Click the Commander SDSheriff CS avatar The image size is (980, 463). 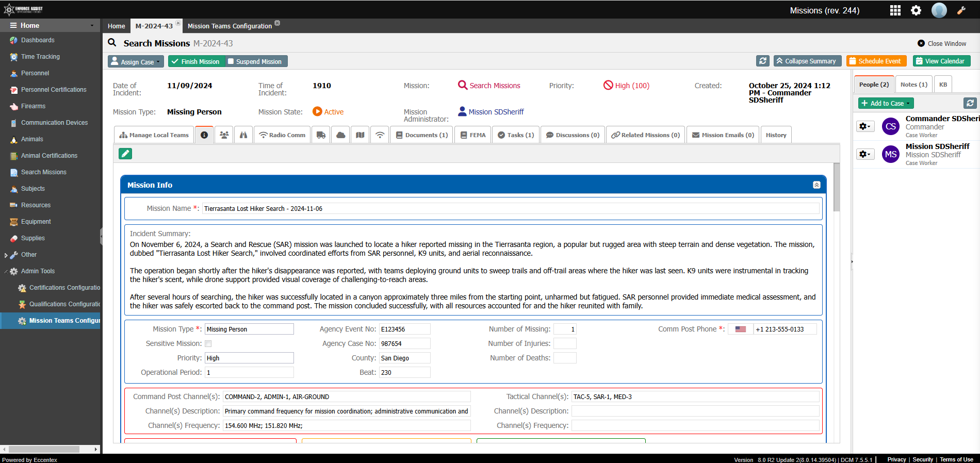pyautogui.click(x=891, y=126)
